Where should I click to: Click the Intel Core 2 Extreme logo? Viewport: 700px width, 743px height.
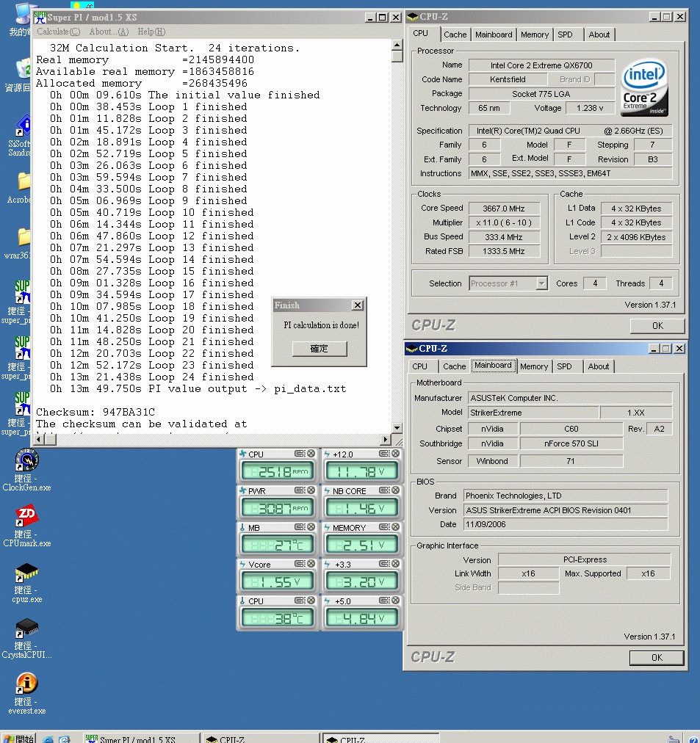[644, 87]
